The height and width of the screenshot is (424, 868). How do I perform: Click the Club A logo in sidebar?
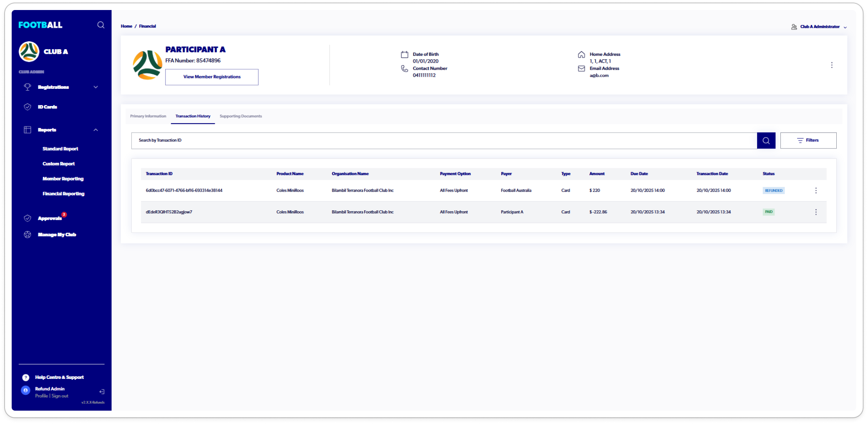[29, 51]
